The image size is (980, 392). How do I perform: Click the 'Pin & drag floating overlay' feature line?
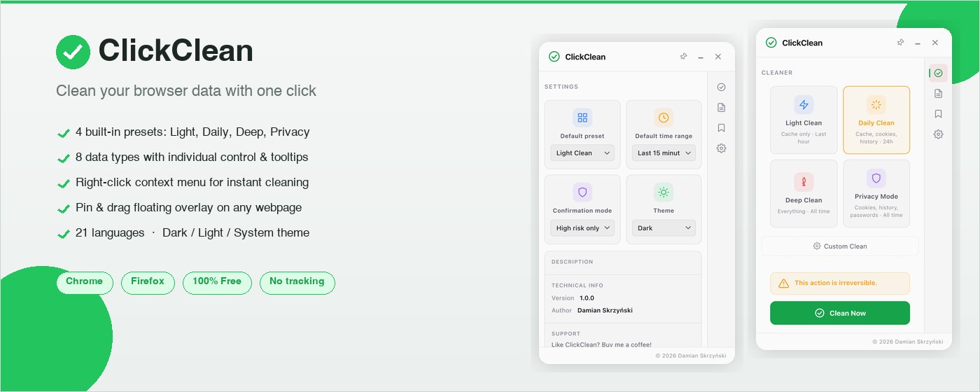tap(189, 208)
